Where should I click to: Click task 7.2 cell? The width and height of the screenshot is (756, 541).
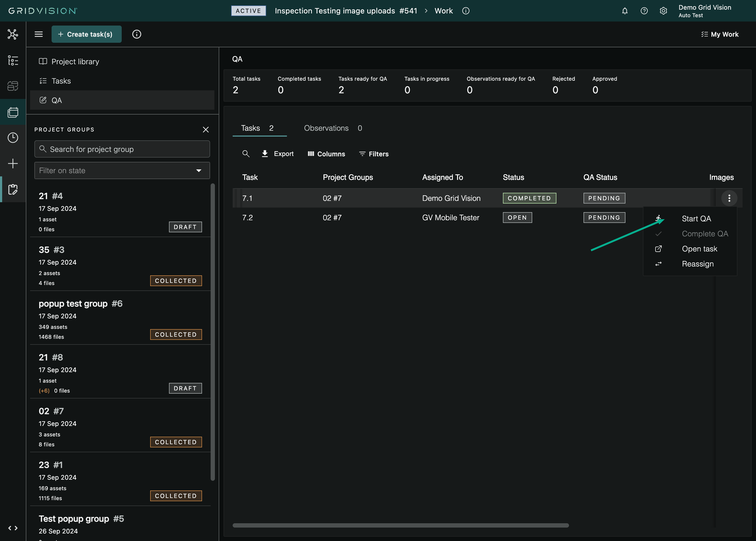pyautogui.click(x=247, y=218)
